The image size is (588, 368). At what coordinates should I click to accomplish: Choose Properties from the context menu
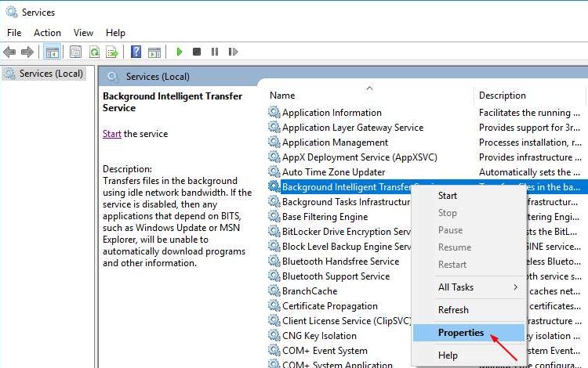tap(461, 333)
